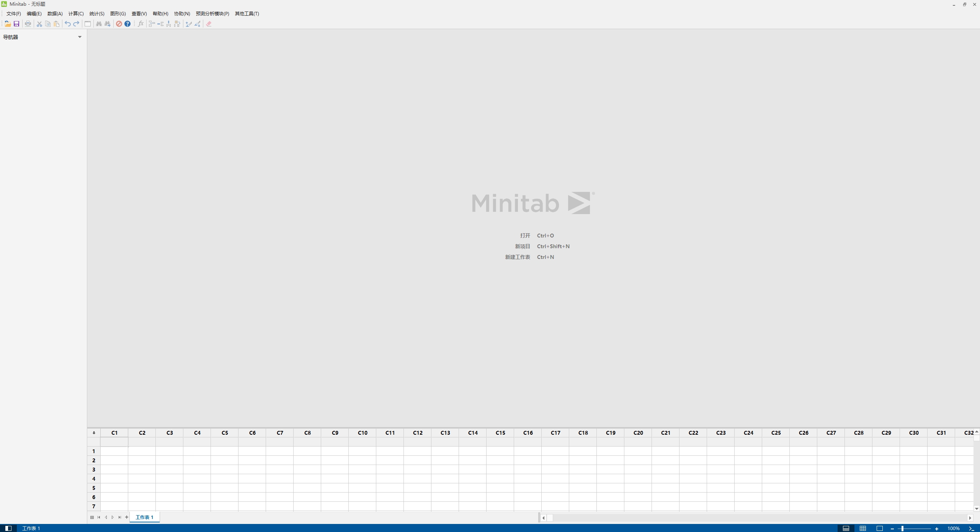The image size is (980, 532).
Task: Open the 预测分析模块(P) menu
Action: 212,14
